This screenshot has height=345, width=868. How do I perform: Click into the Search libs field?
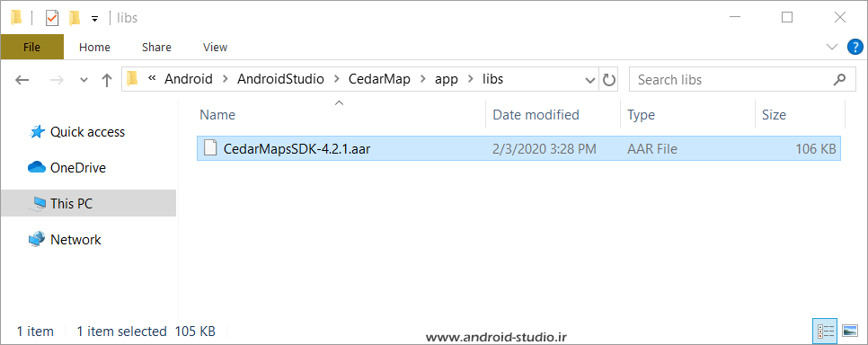coord(731,80)
